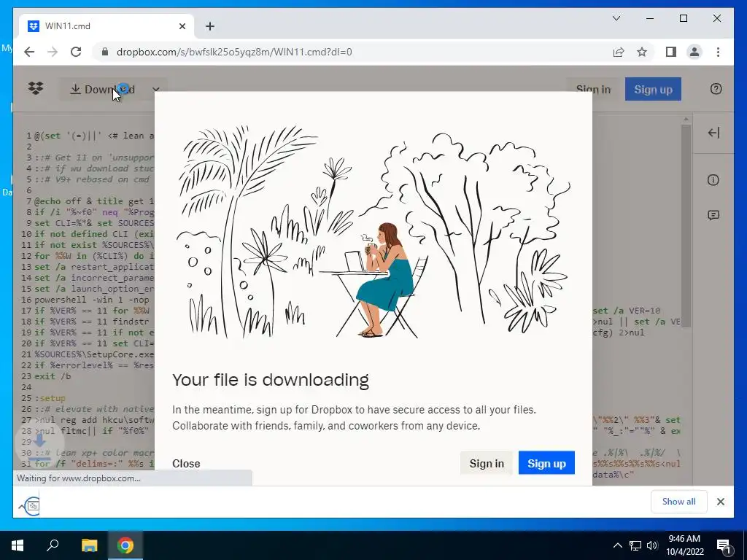
Task: Click the lock site info icon
Action: (x=105, y=52)
